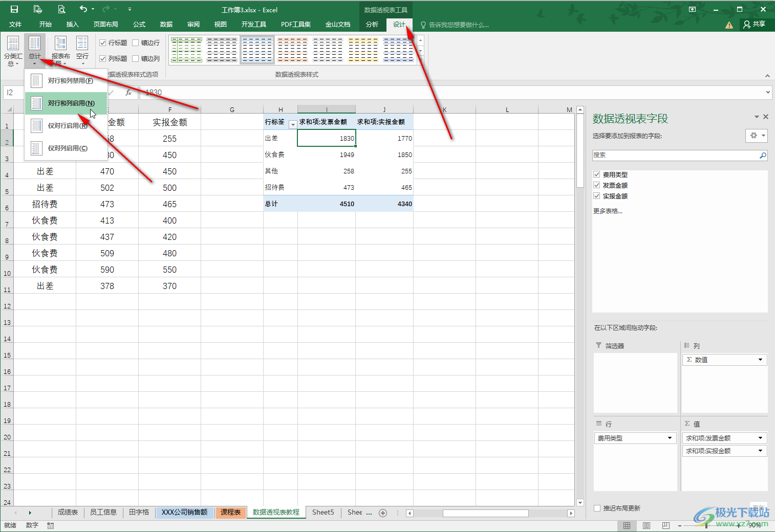Switch to the Home (开始) tab

[46, 24]
